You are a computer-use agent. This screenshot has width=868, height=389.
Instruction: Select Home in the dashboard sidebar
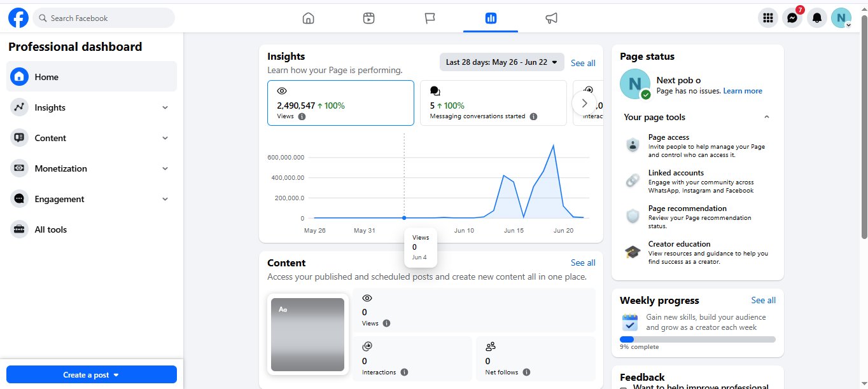(92, 77)
